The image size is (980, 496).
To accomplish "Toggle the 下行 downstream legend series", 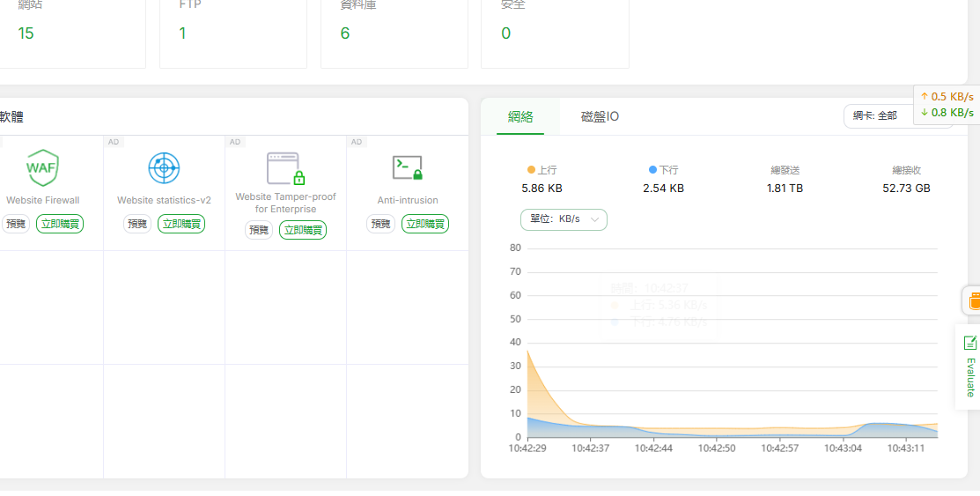I will 663,169.
